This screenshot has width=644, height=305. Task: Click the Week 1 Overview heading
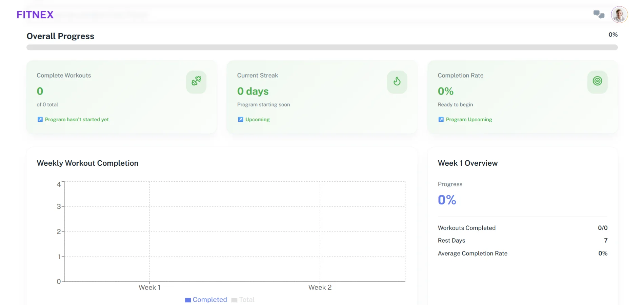tap(468, 163)
